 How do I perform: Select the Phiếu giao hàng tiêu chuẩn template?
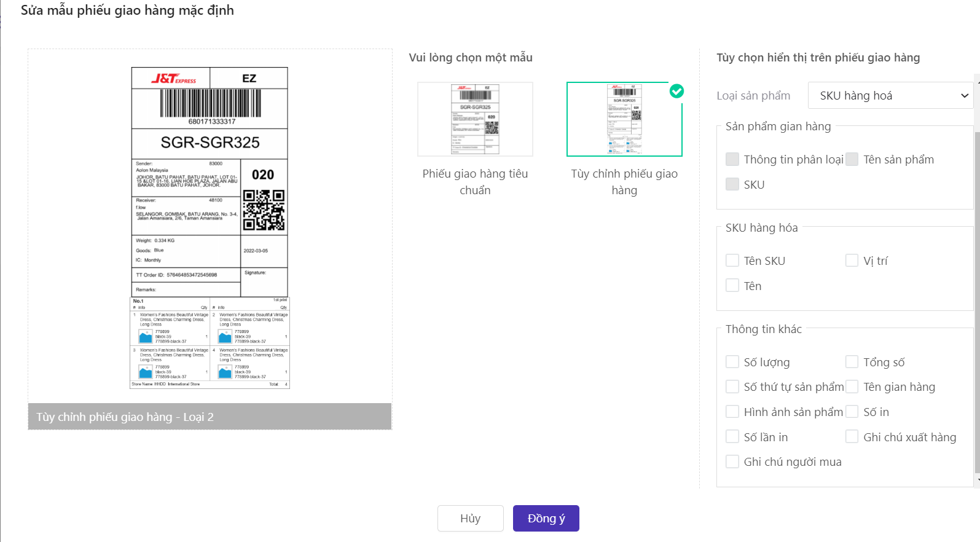click(475, 119)
